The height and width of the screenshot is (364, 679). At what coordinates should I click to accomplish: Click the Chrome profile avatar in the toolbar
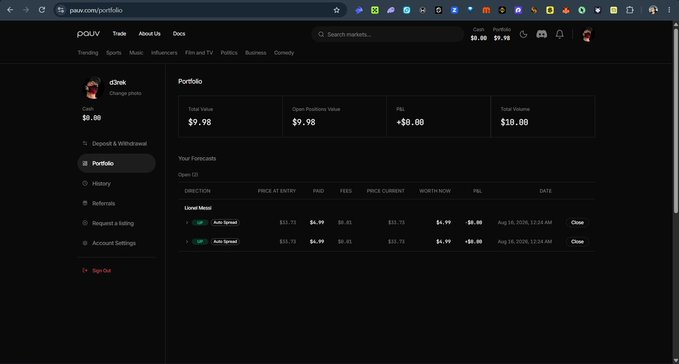[653, 10]
